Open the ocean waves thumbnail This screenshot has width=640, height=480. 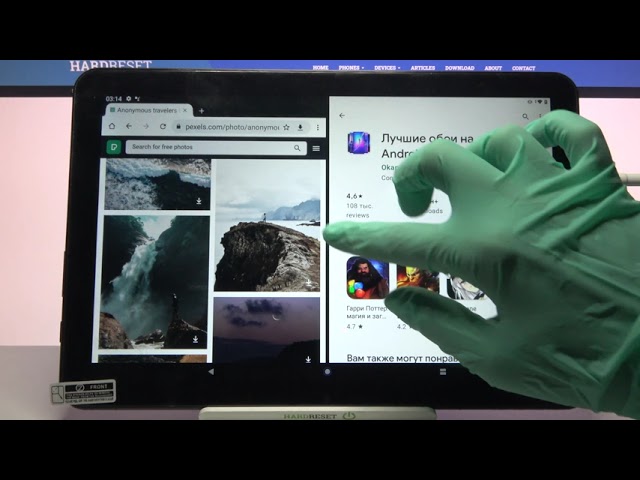(x=158, y=184)
